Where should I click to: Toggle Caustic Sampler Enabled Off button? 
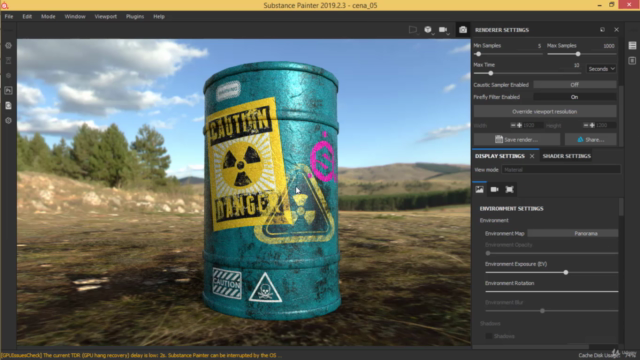(575, 85)
